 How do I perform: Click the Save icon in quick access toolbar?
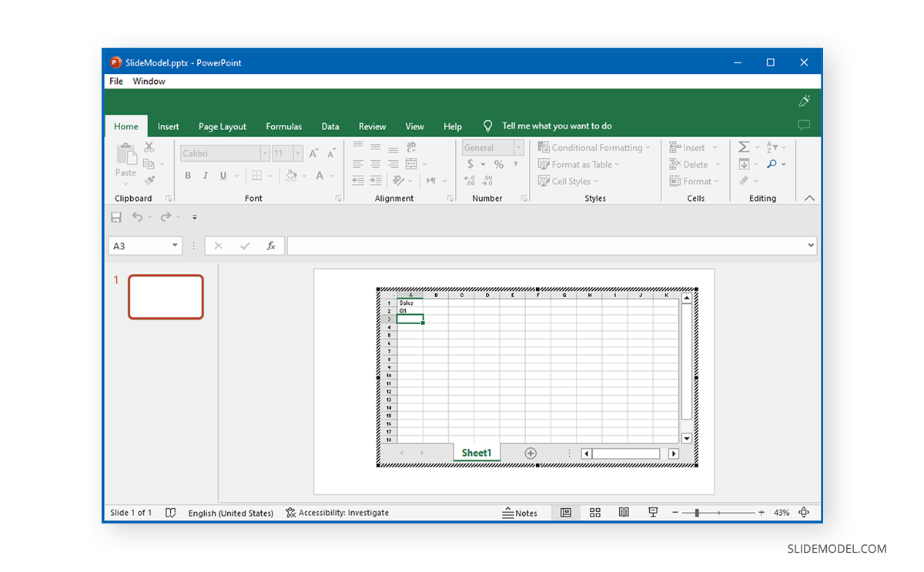click(x=116, y=217)
